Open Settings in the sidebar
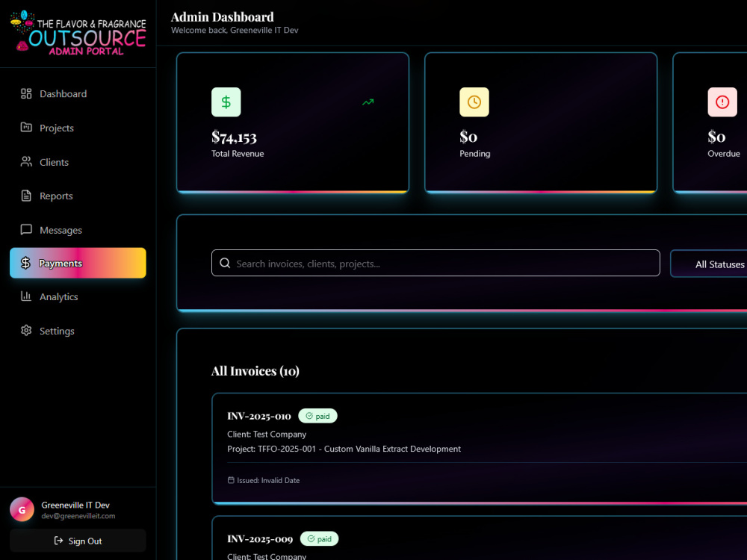747x560 pixels. (x=78, y=331)
